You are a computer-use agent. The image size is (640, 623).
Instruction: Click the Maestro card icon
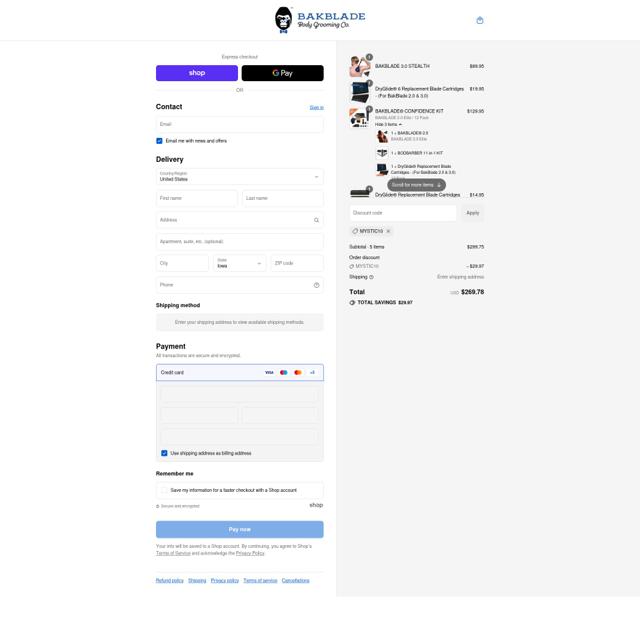click(284, 372)
